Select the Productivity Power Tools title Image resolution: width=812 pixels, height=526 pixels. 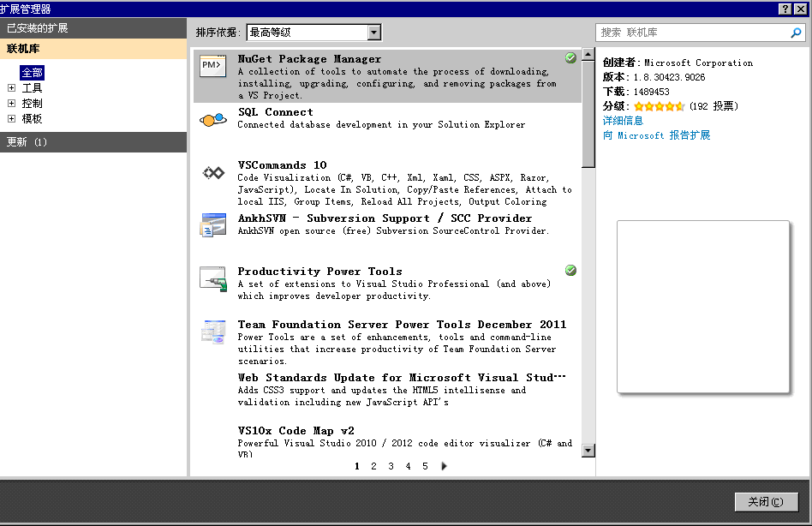tap(319, 272)
